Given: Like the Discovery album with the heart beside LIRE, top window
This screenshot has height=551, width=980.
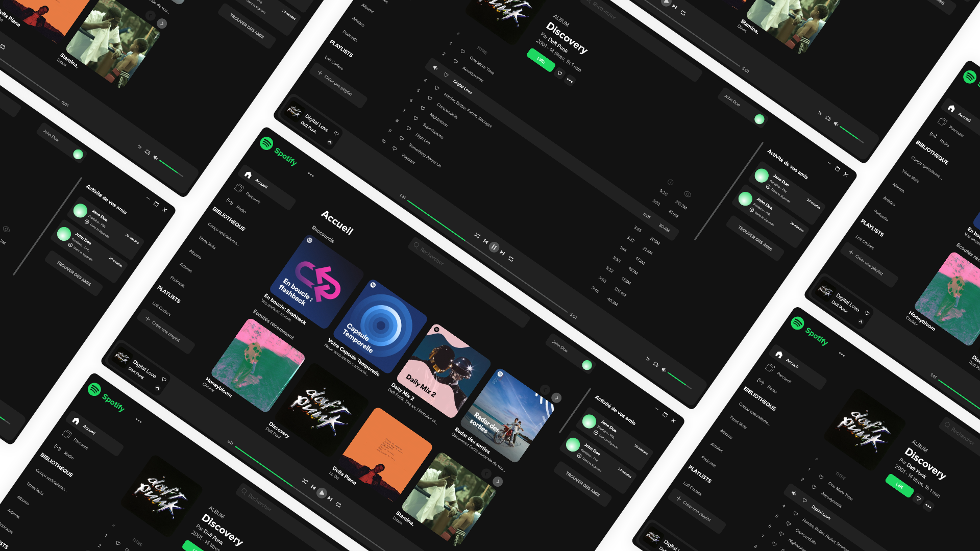Looking at the screenshot, I should [560, 73].
